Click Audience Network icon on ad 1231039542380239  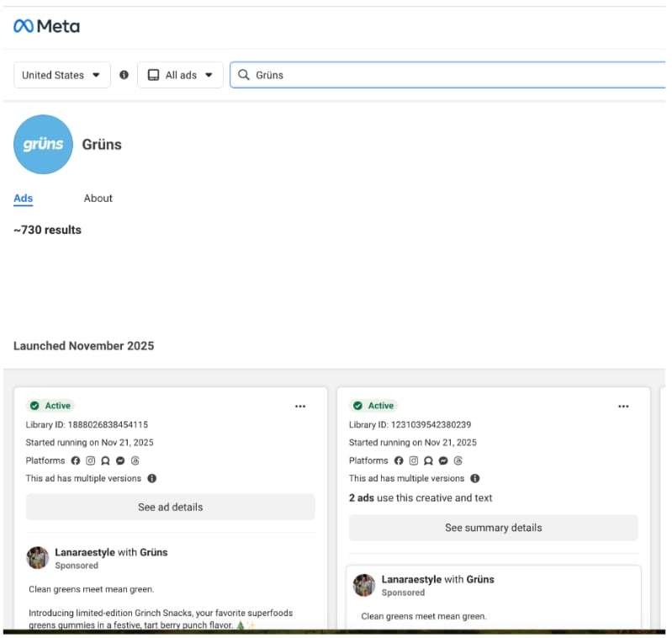(x=429, y=460)
